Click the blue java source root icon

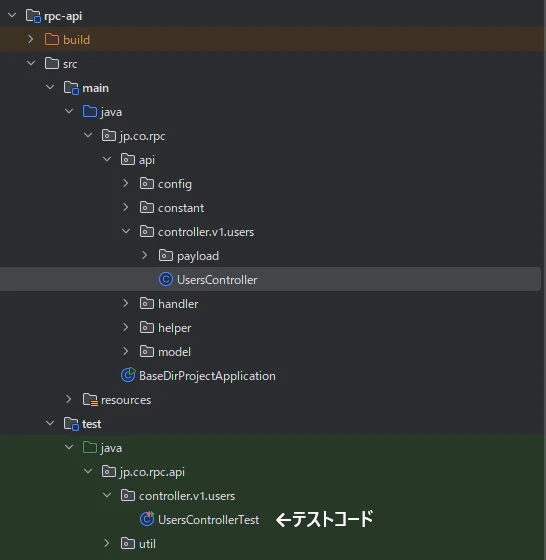click(90, 111)
